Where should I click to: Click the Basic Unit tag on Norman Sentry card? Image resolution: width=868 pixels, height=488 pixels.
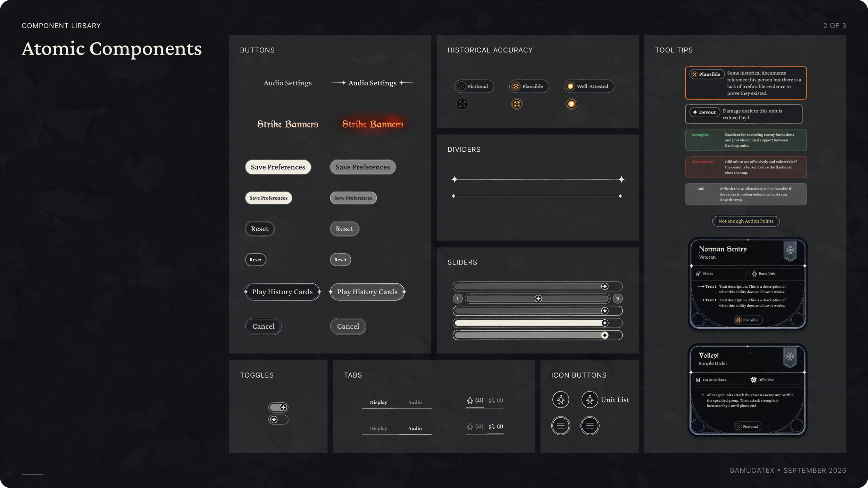pos(776,274)
